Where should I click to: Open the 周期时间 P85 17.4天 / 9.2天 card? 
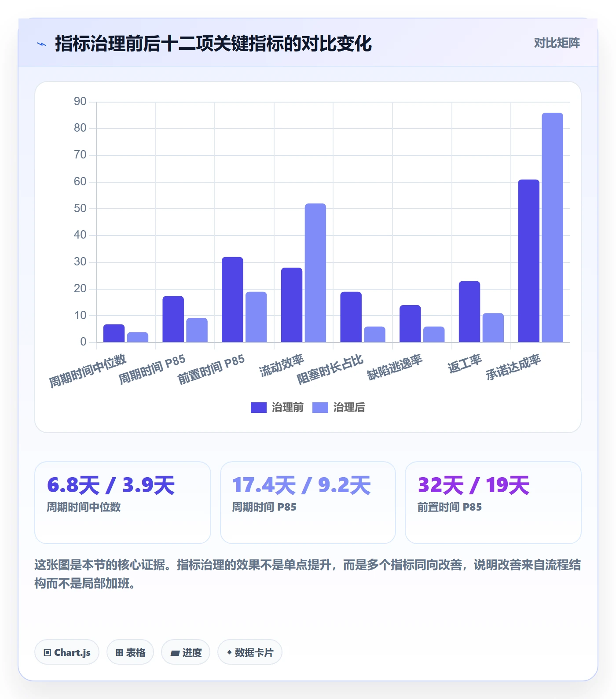308,503
